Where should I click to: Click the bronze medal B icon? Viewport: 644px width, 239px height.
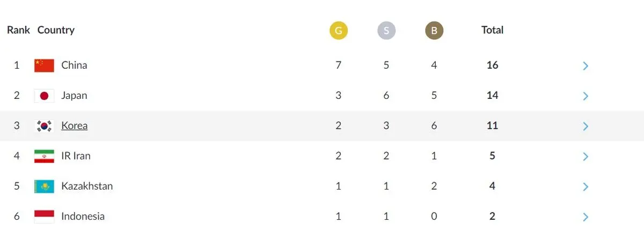coord(434,31)
